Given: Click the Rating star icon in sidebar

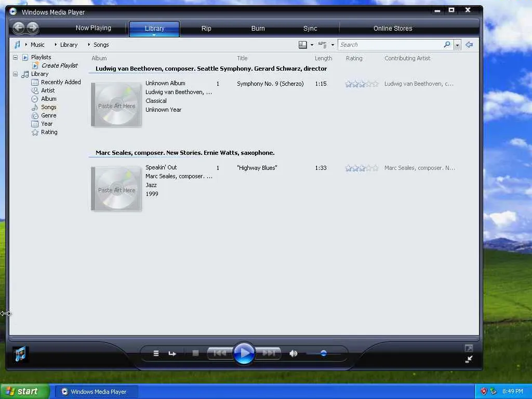Looking at the screenshot, I should point(35,132).
